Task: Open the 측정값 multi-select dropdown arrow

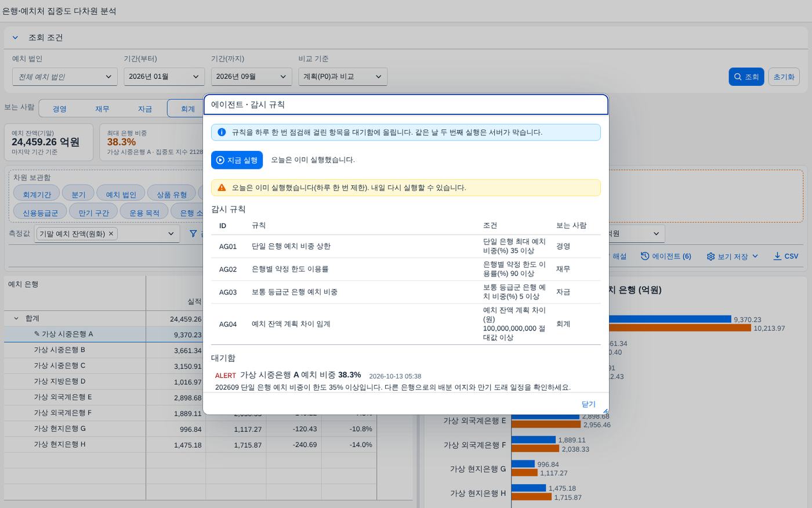Action: click(x=171, y=233)
